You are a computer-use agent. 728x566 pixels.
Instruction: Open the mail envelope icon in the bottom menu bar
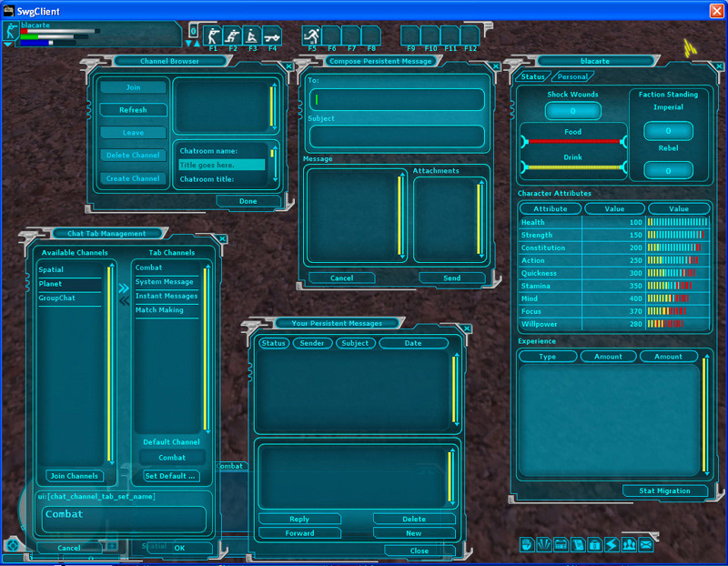coord(646,544)
